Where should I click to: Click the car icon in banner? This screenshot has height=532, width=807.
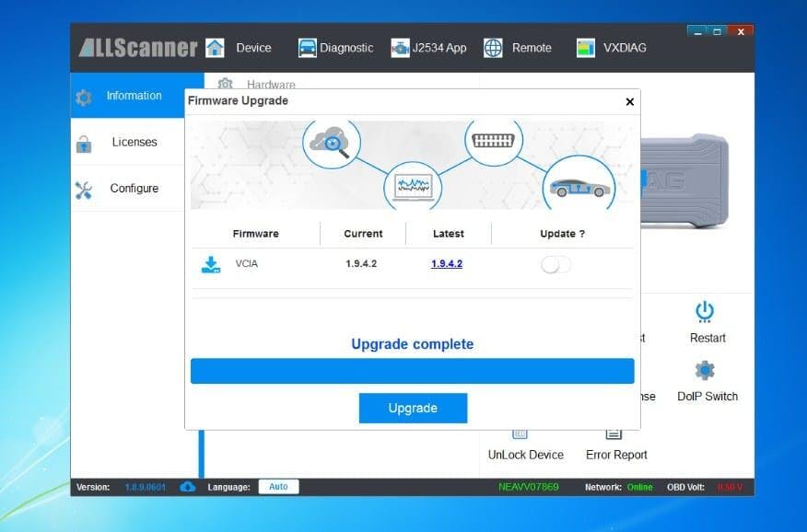point(579,185)
